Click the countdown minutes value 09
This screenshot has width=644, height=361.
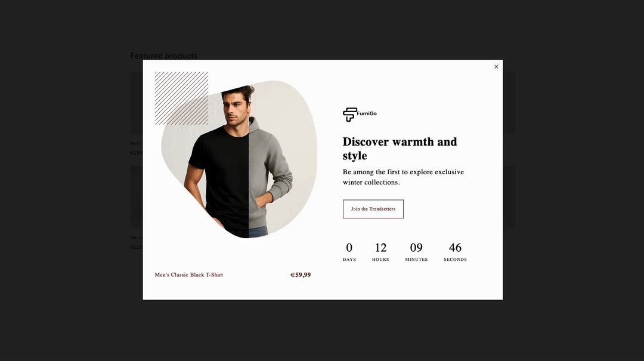coord(416,248)
